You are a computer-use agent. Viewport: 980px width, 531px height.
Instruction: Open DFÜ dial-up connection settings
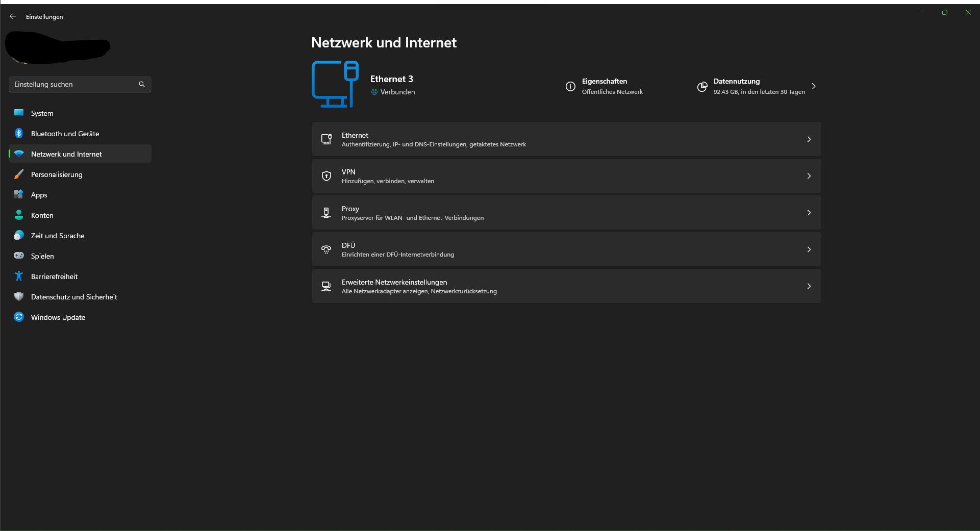point(566,249)
